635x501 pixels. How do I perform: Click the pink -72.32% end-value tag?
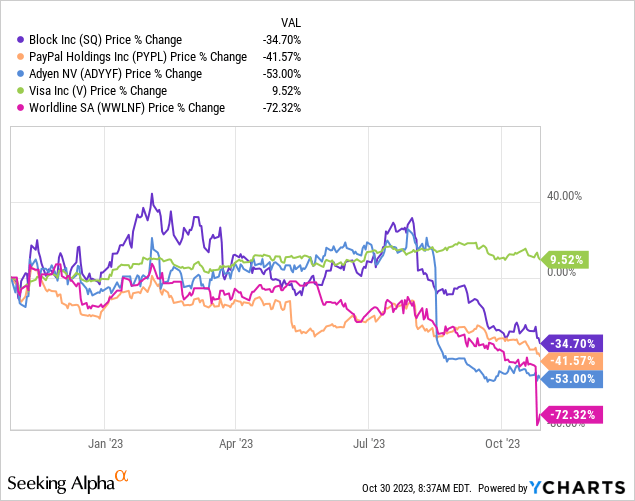(571, 414)
